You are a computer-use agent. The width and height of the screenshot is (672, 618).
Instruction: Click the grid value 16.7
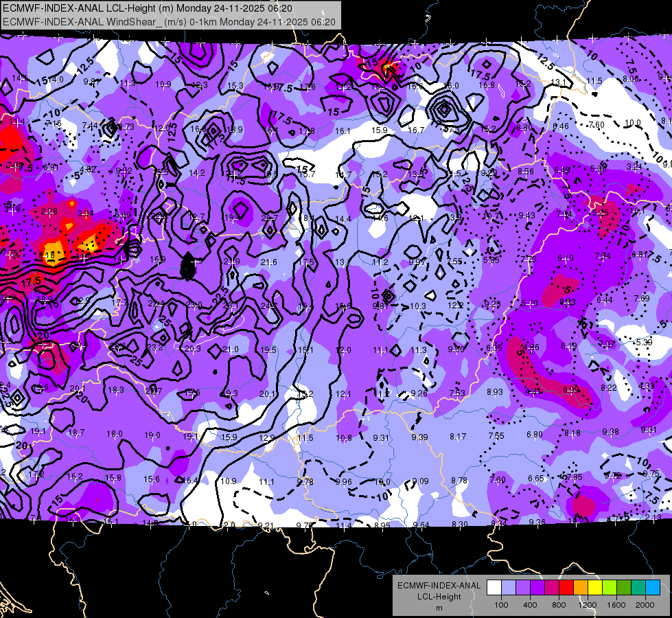tap(416, 130)
